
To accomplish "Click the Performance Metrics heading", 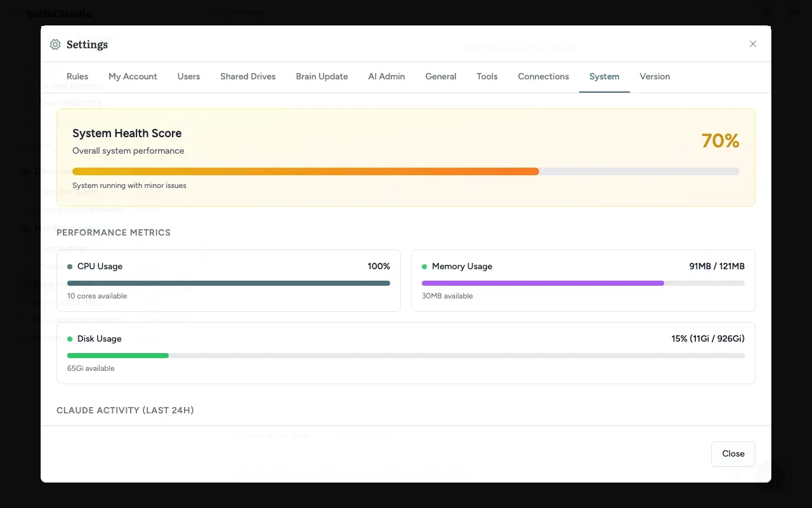I will tap(114, 232).
